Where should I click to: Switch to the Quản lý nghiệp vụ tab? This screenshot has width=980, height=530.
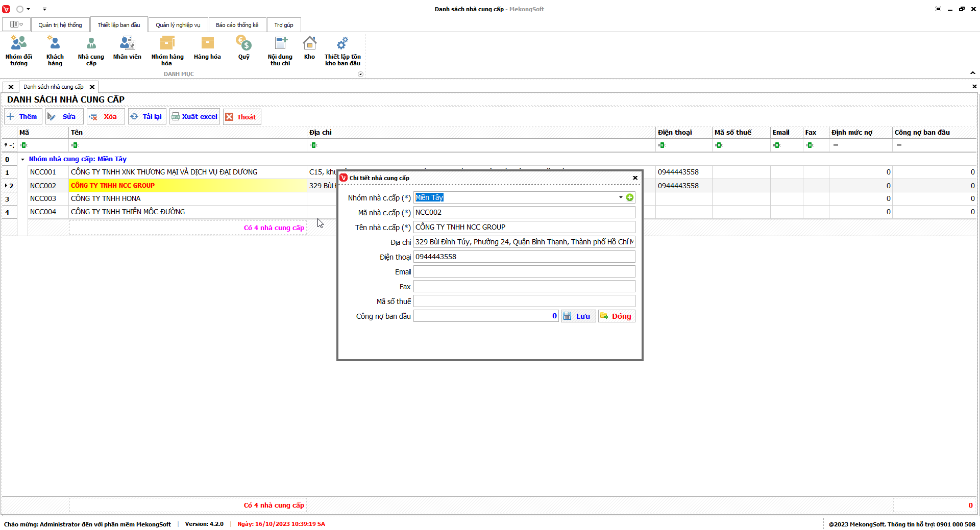coord(178,25)
